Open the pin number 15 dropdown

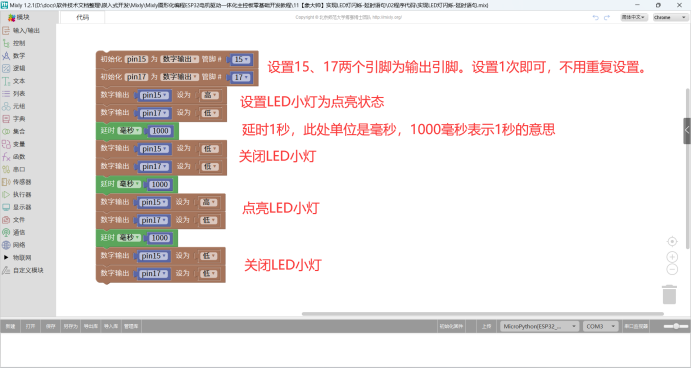pos(241,60)
